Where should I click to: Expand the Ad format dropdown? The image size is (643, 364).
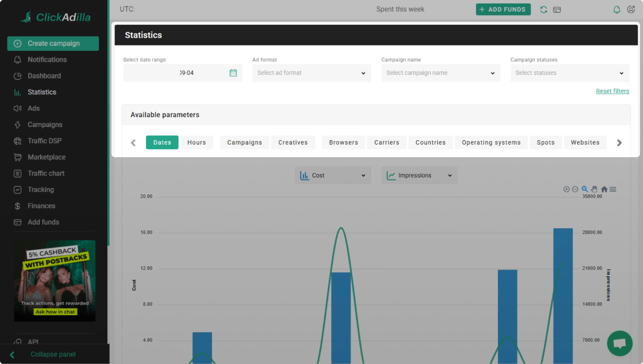[311, 73]
